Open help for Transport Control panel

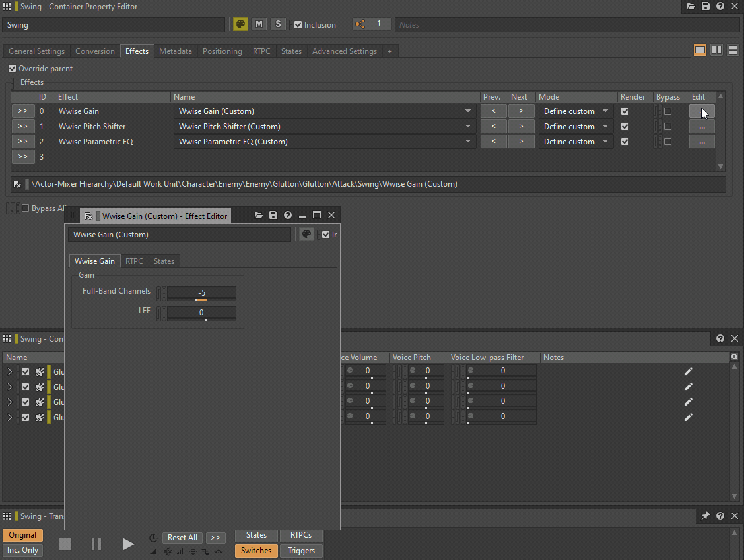(x=720, y=516)
